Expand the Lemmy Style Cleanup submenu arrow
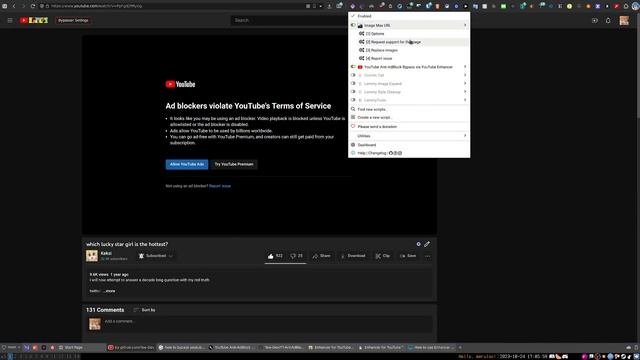 pyautogui.click(x=465, y=92)
